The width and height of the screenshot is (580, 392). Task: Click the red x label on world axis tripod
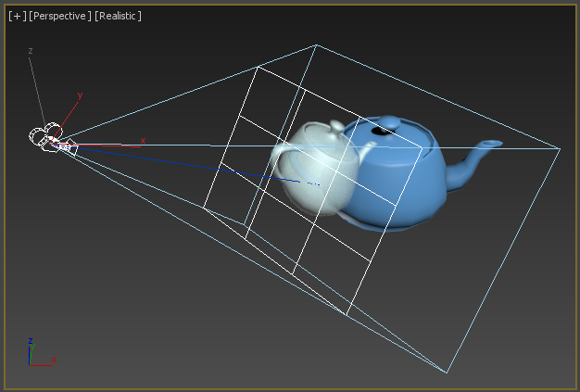pos(54,359)
